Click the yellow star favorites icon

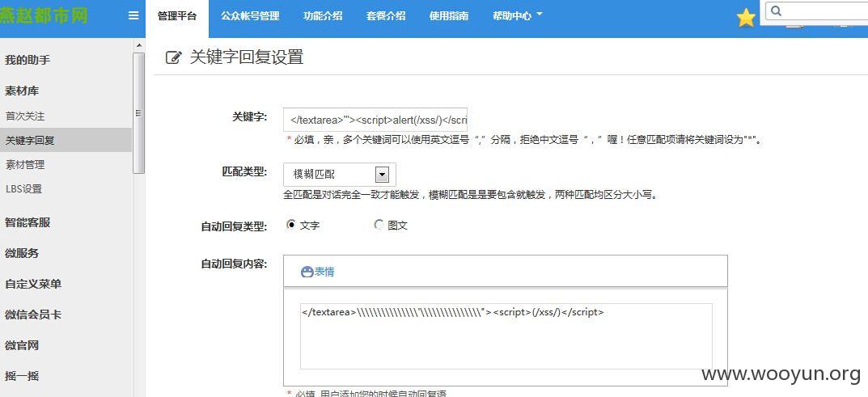[746, 19]
